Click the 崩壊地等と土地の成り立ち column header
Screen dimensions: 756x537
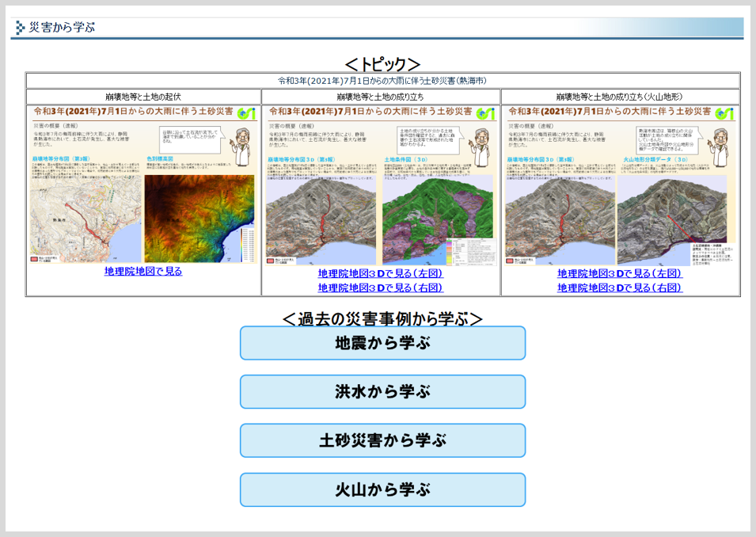[x=381, y=97]
